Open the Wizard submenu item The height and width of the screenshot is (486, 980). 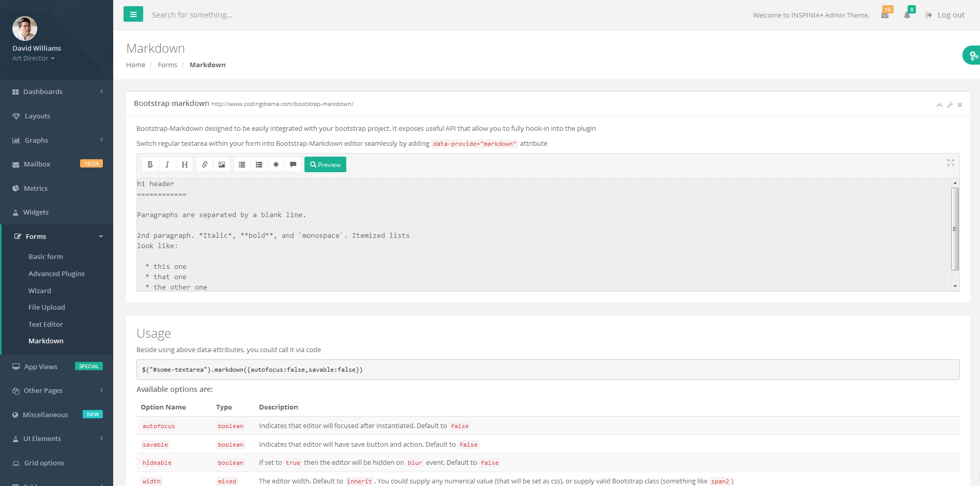point(40,291)
